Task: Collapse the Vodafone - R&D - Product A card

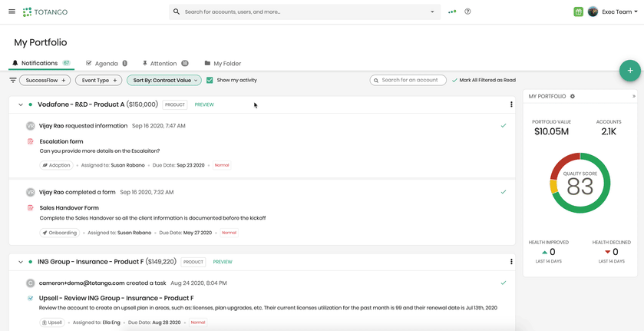Action: click(20, 104)
